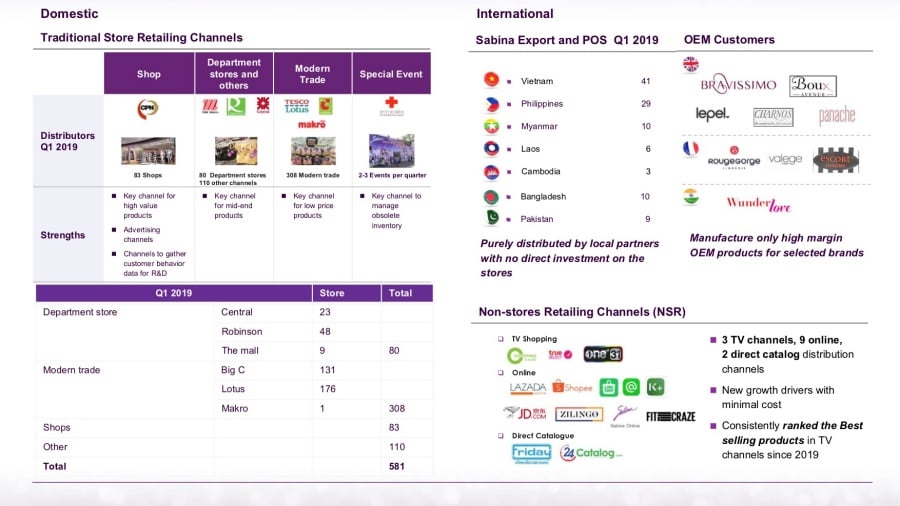The width and height of the screenshot is (900, 506).
Task: Click the Vietnam flag icon
Action: point(491,80)
